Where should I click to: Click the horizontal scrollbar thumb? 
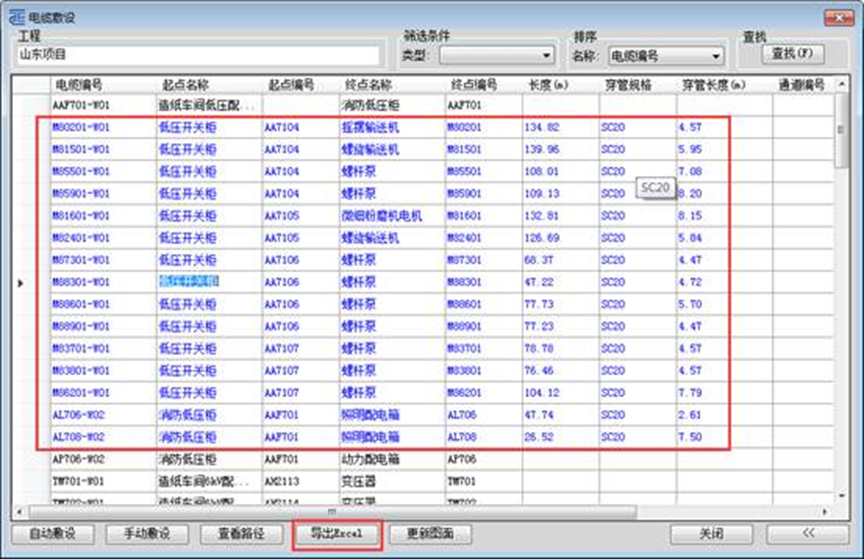pyautogui.click(x=332, y=512)
